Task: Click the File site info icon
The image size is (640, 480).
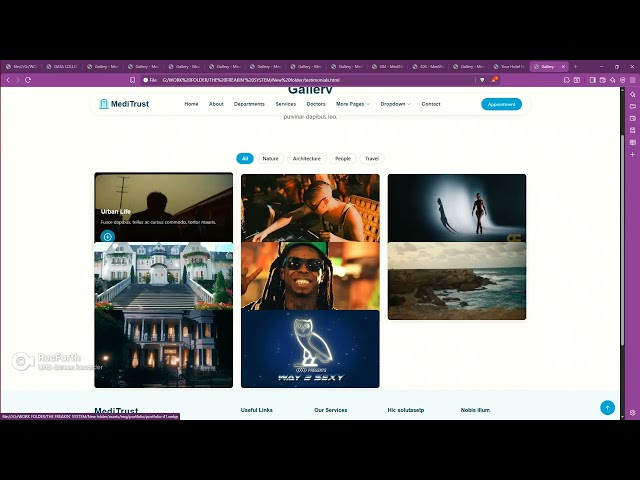Action: pos(150,80)
